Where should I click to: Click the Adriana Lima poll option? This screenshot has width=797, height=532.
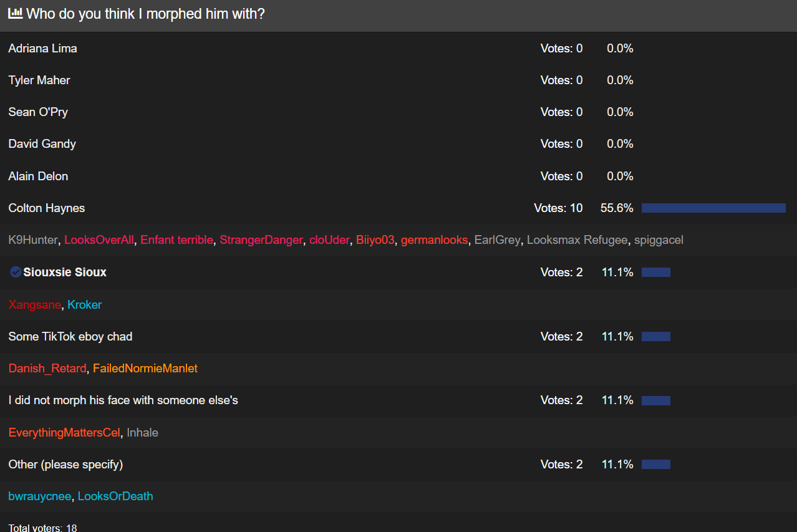coord(43,48)
